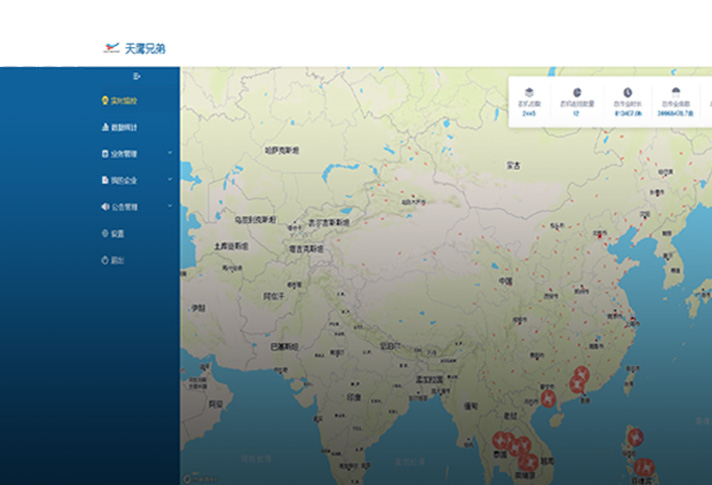Click the 天鹰兄弟 brand name
712x485 pixels.
click(145, 49)
